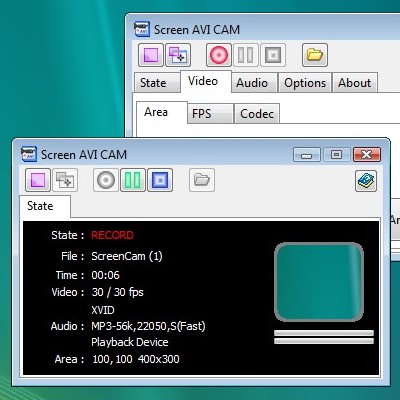Screen dimensions: 400x400
Task: Click the Playback Device text
Action: coord(130,342)
